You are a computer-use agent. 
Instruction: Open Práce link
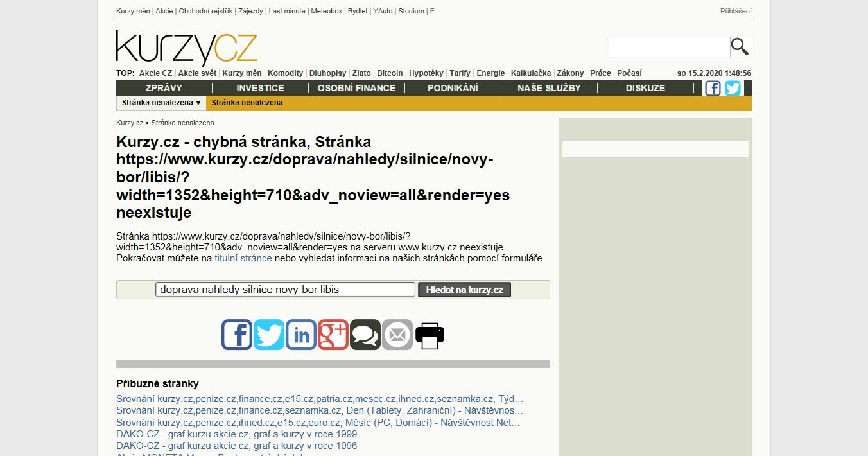pyautogui.click(x=600, y=73)
